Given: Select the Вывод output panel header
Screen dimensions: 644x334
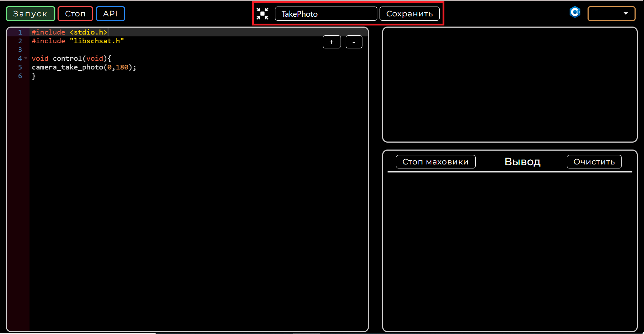Looking at the screenshot, I should pos(522,162).
